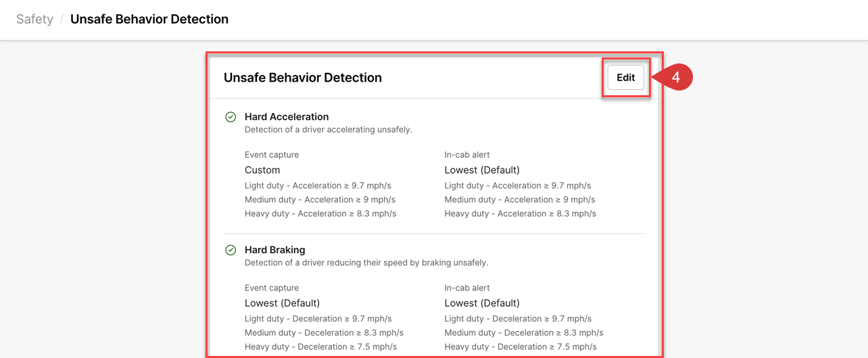
Task: Click the Event capture label under Hard Acceleration
Action: click(272, 155)
